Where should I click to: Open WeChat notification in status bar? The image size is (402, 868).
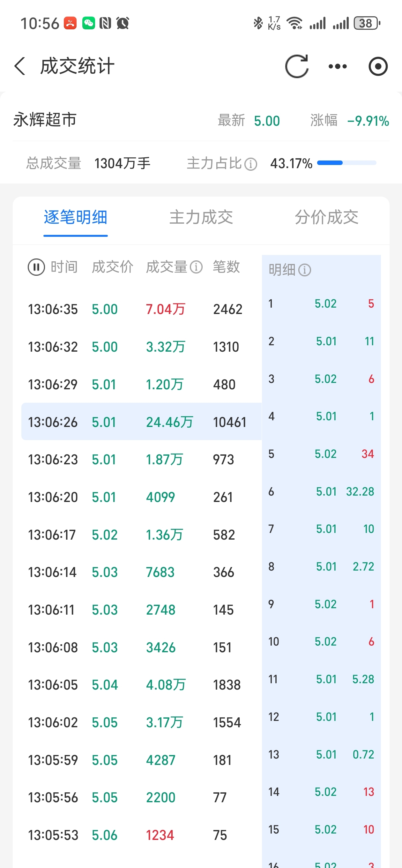(89, 23)
